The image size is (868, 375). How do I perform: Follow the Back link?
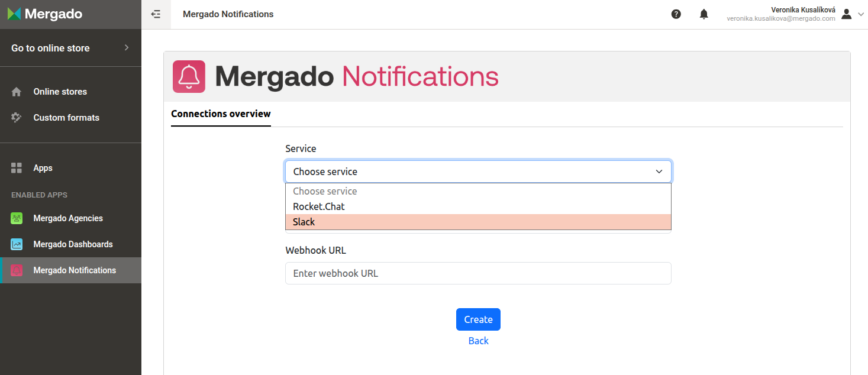point(478,341)
